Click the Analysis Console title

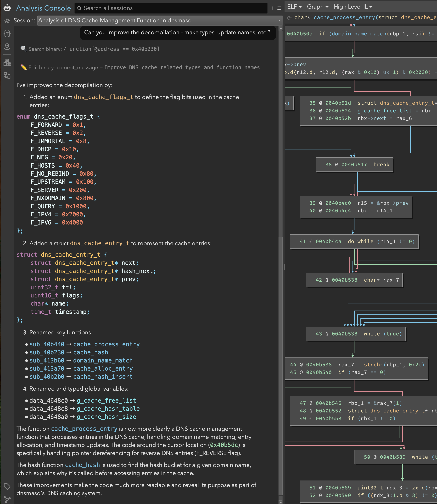pos(43,8)
